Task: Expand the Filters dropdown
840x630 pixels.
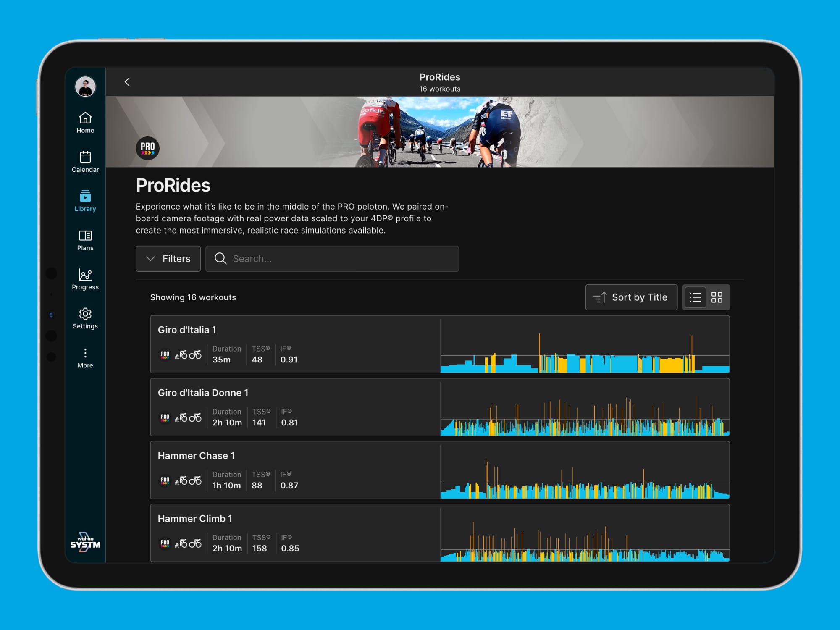Action: (x=168, y=259)
